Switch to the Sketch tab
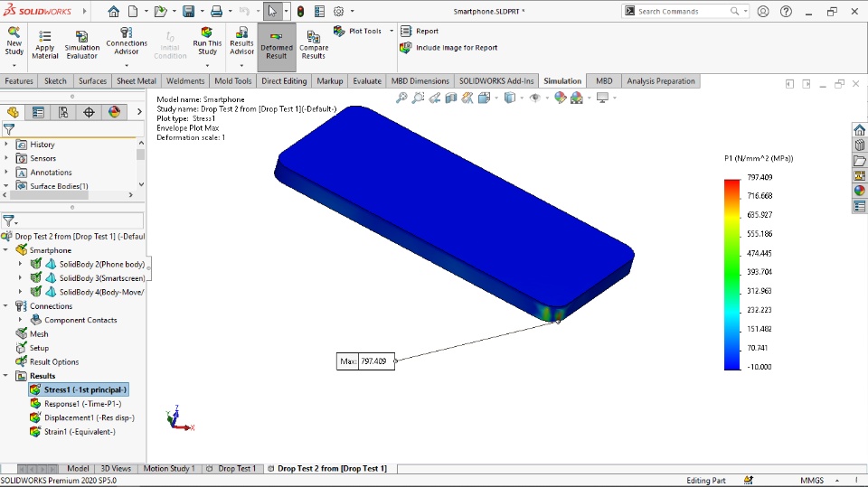Image resolution: width=868 pixels, height=487 pixels. point(55,80)
